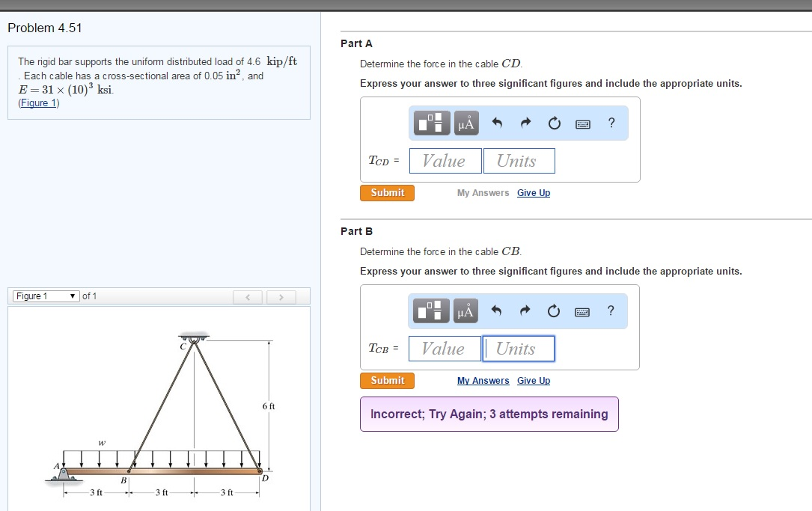Viewport: 812px width, 511px height.
Task: Submit the Part A answer
Action: [387, 193]
